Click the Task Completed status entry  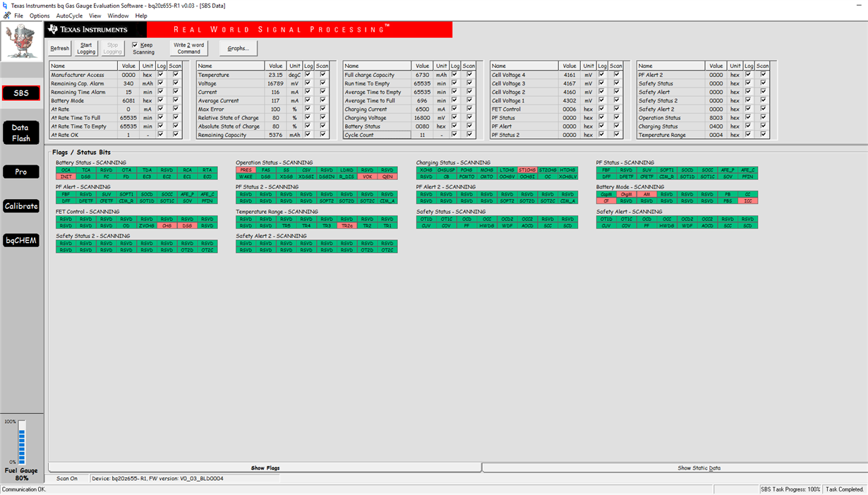click(845, 489)
